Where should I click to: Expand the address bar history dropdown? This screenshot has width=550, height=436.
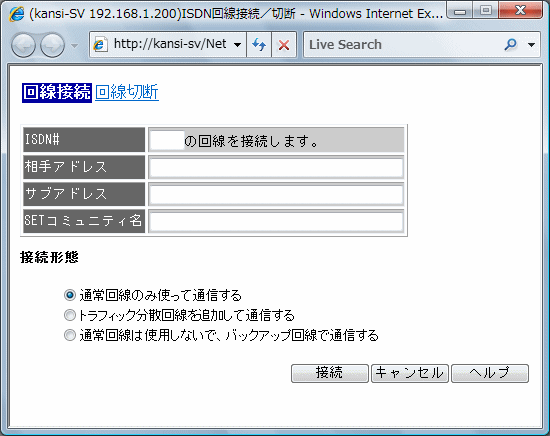237,45
